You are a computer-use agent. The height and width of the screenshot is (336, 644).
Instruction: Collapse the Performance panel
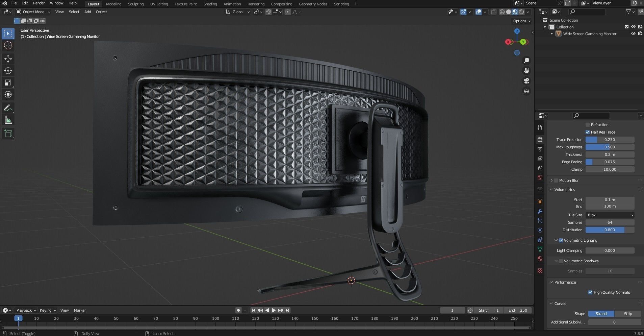pyautogui.click(x=551, y=282)
